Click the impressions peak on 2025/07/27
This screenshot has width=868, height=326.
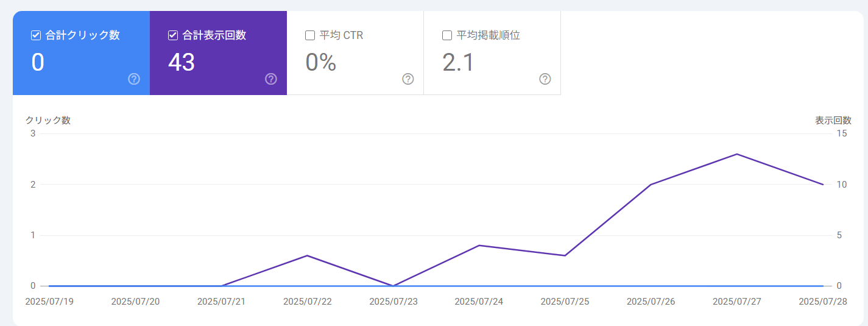click(737, 154)
